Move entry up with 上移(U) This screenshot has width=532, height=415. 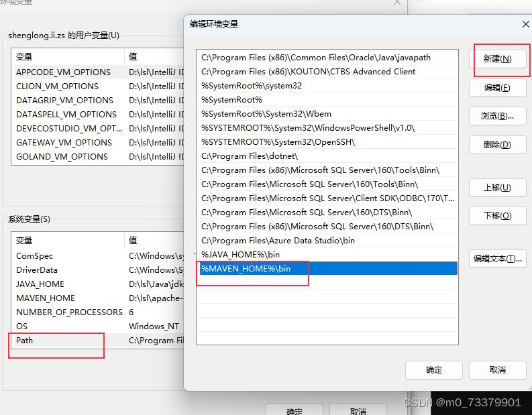[497, 188]
